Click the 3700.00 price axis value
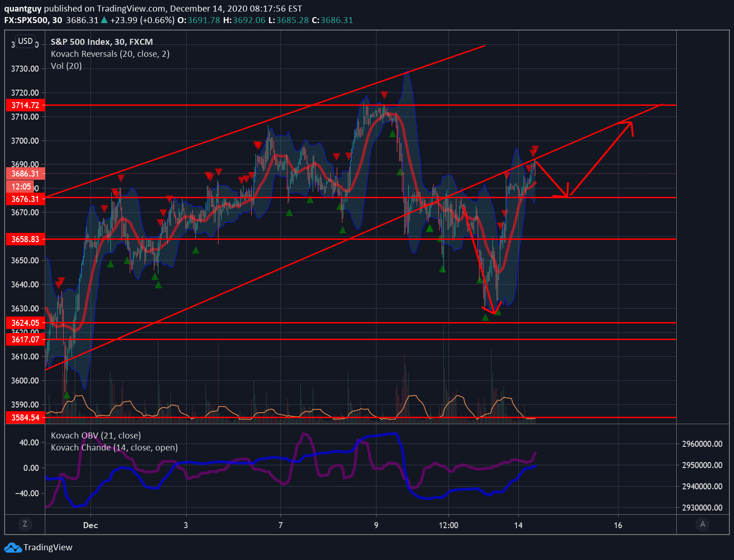 [25, 141]
